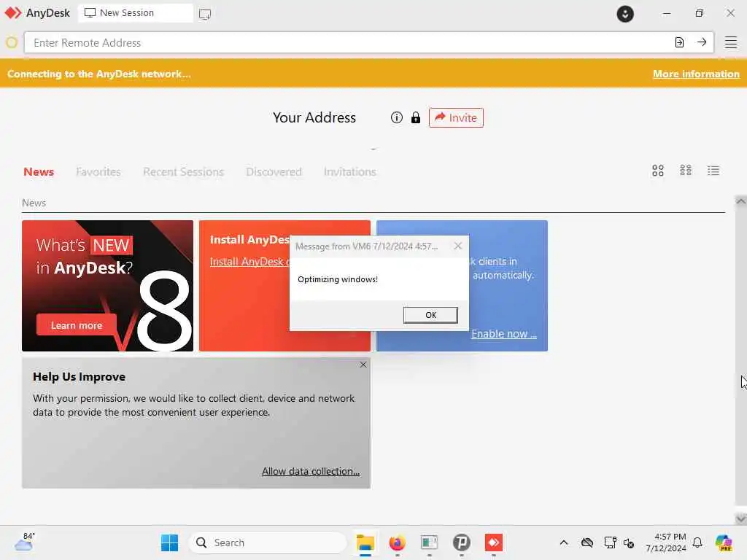This screenshot has width=747, height=560.
Task: Open the weather widget showing 84°
Action: (x=24, y=542)
